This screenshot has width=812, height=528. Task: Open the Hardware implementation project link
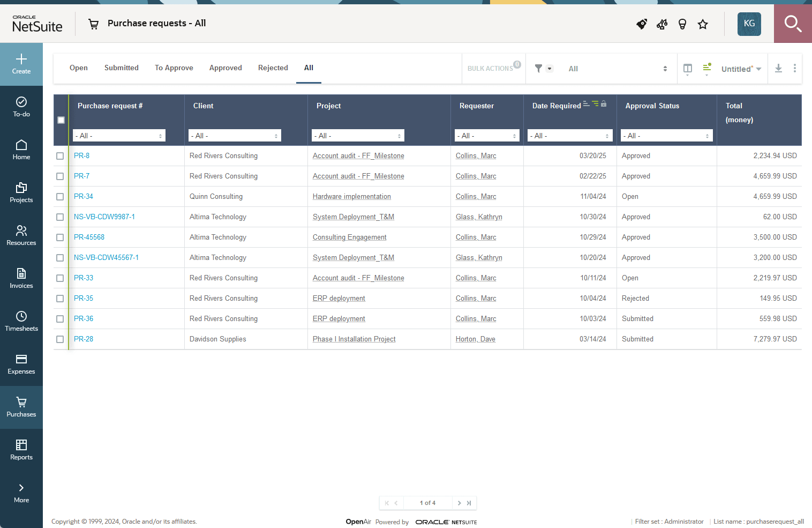(x=352, y=197)
